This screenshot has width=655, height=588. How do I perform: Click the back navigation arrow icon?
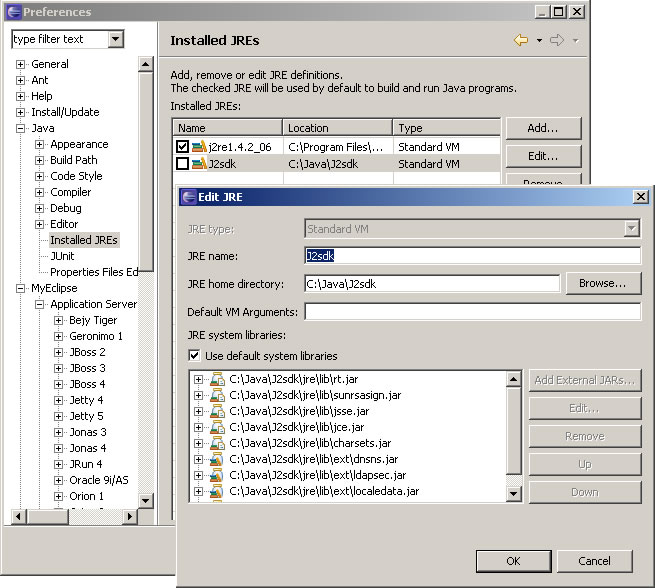[x=521, y=41]
